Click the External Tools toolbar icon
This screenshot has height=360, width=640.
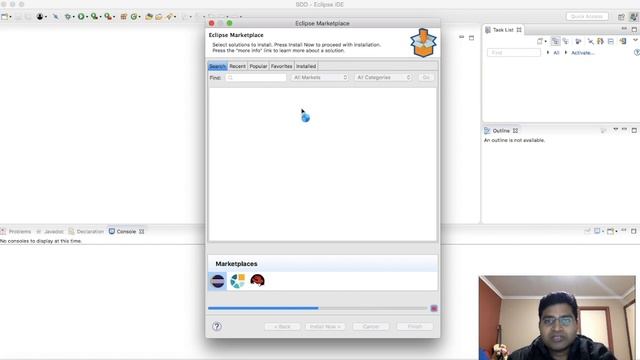point(108,17)
